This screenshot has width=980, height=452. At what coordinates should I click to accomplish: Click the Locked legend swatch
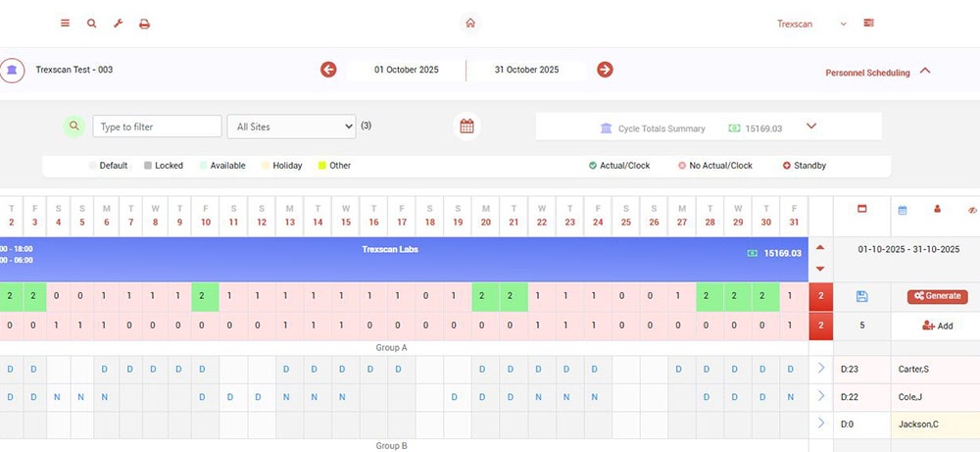coord(148,166)
